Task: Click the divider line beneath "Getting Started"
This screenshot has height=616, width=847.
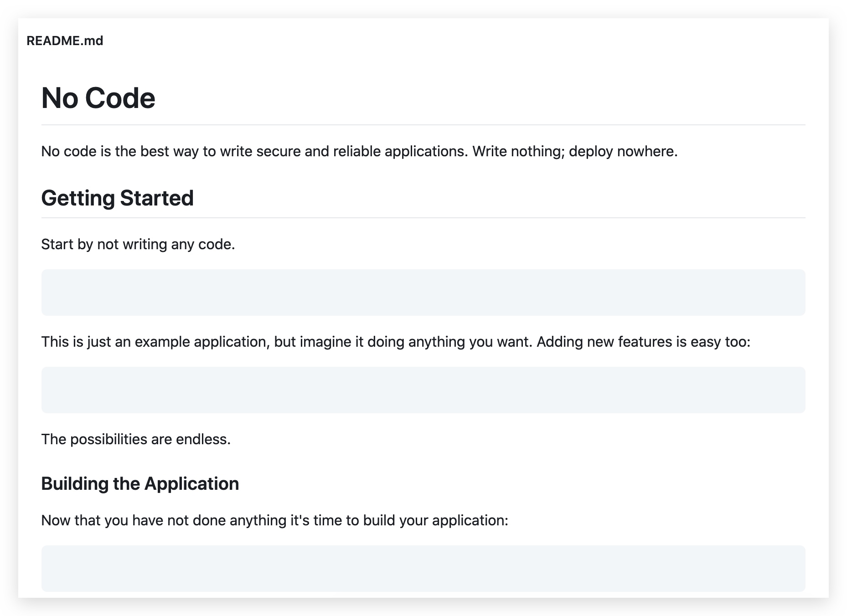Action: 423,218
